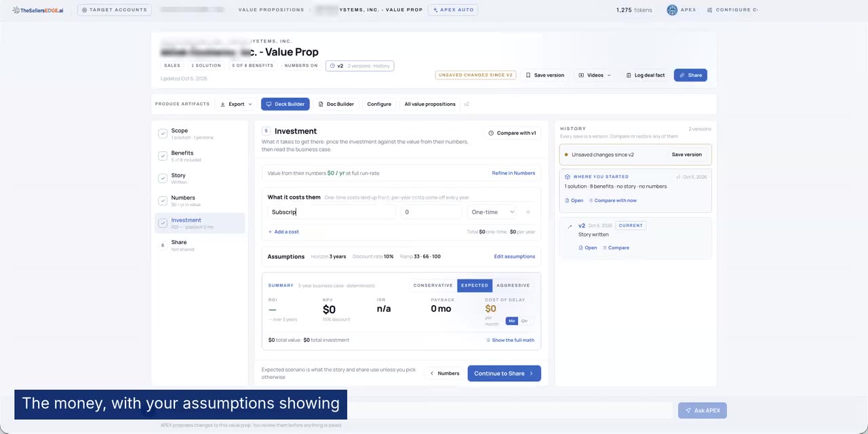Click Compare with v1 button
868x434 pixels.
coord(512,133)
